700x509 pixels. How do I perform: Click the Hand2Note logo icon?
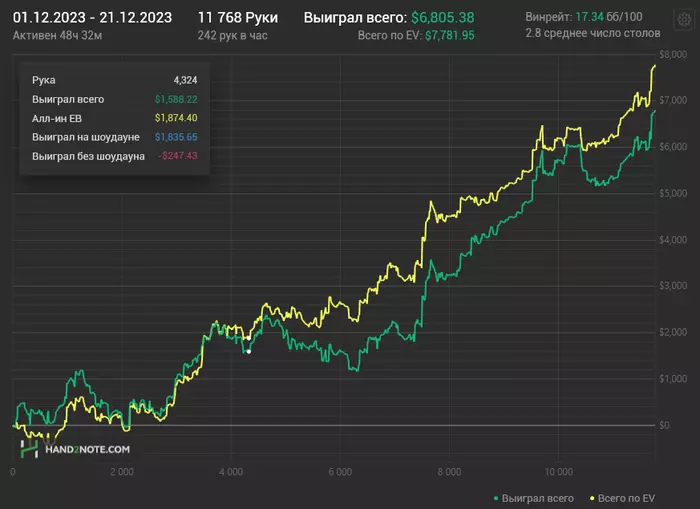click(x=29, y=448)
